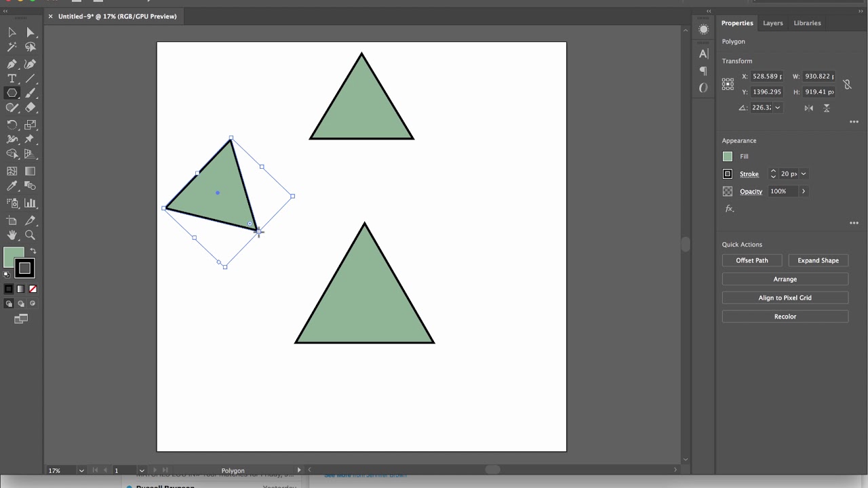The width and height of the screenshot is (868, 488).
Task: Switch to the Properties tab
Action: (x=737, y=23)
